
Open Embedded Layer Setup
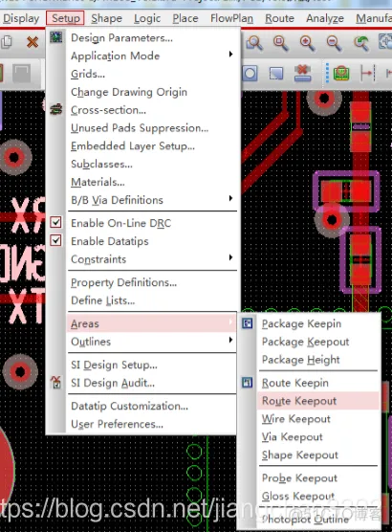[133, 145]
